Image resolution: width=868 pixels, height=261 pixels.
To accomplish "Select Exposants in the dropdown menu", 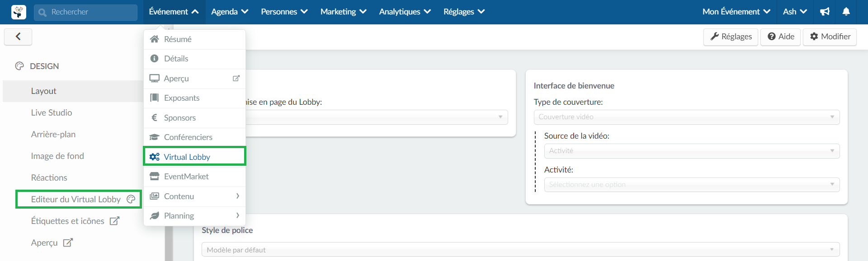I will point(194,98).
